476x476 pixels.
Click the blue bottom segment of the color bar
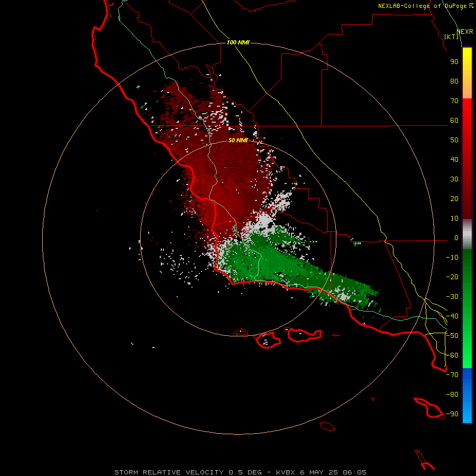[467, 396]
